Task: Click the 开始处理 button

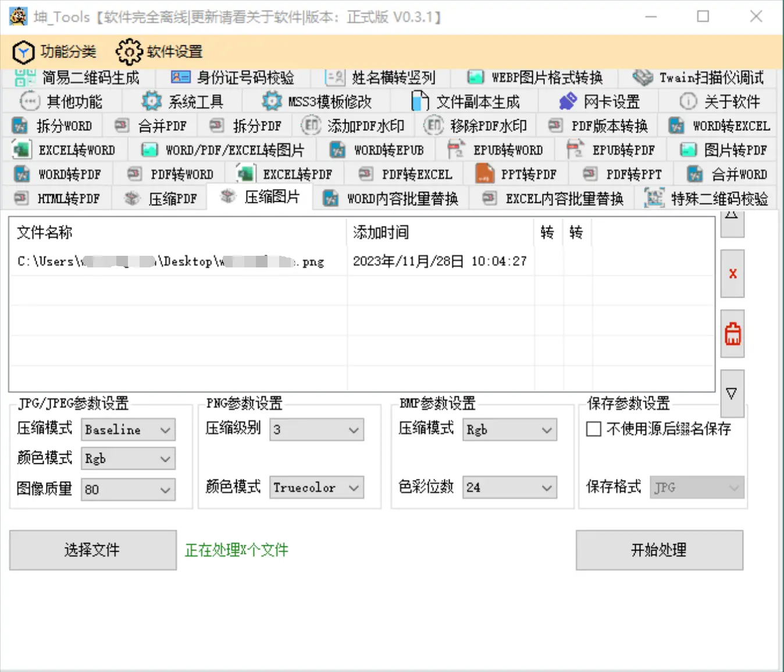Action: 660,550
